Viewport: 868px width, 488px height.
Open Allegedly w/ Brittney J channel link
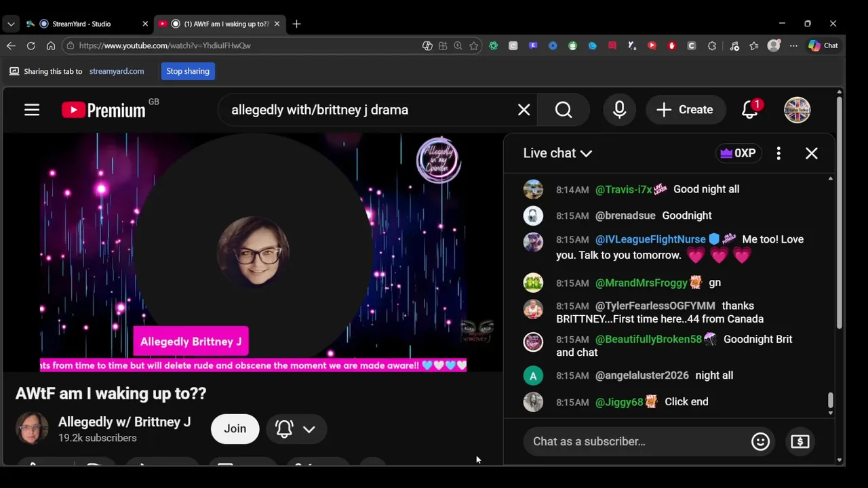pos(124,422)
